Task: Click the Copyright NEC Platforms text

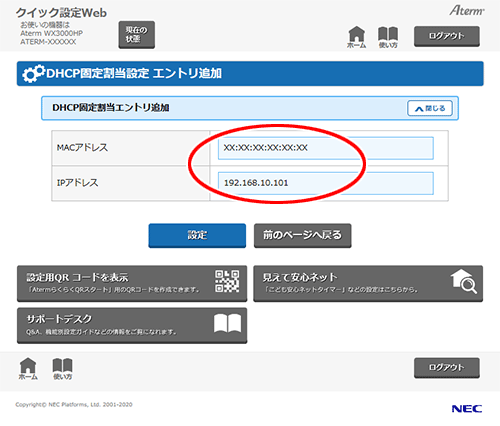Action: (x=74, y=405)
